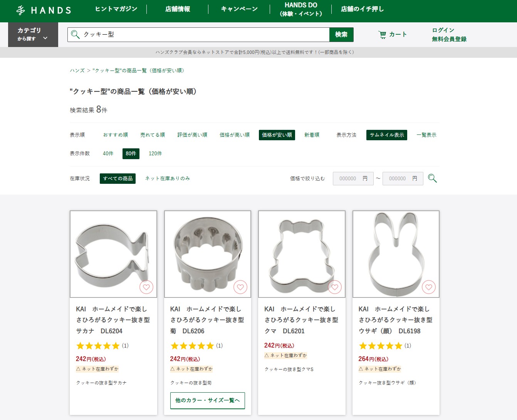Screen dimensions: 517x420
Task: Enable ネット在庫ありのみ stock filter
Action: [x=167, y=178]
